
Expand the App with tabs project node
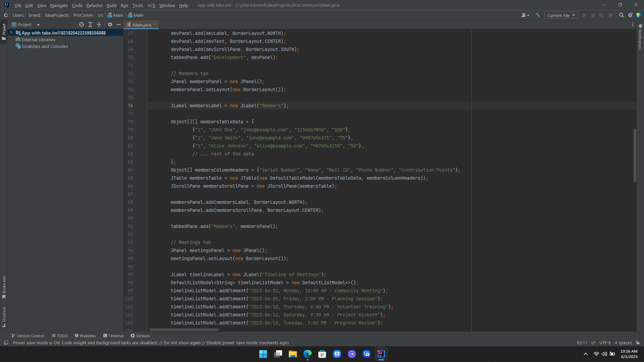coord(11,33)
